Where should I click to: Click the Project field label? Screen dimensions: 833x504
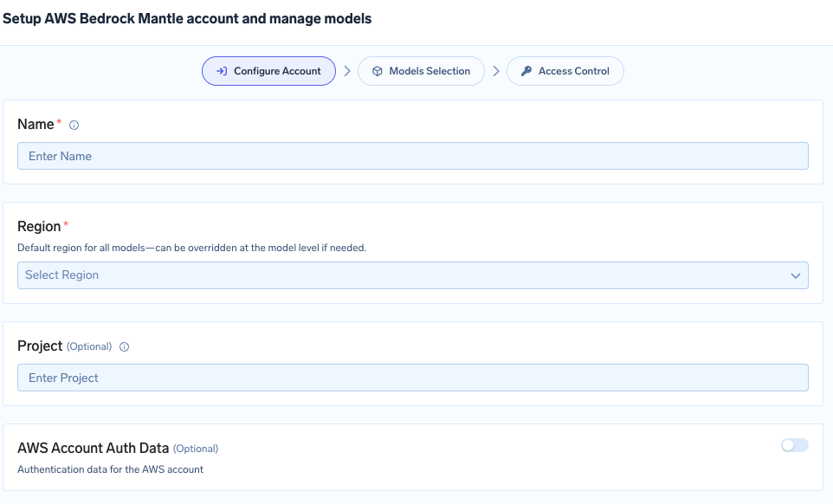click(40, 346)
